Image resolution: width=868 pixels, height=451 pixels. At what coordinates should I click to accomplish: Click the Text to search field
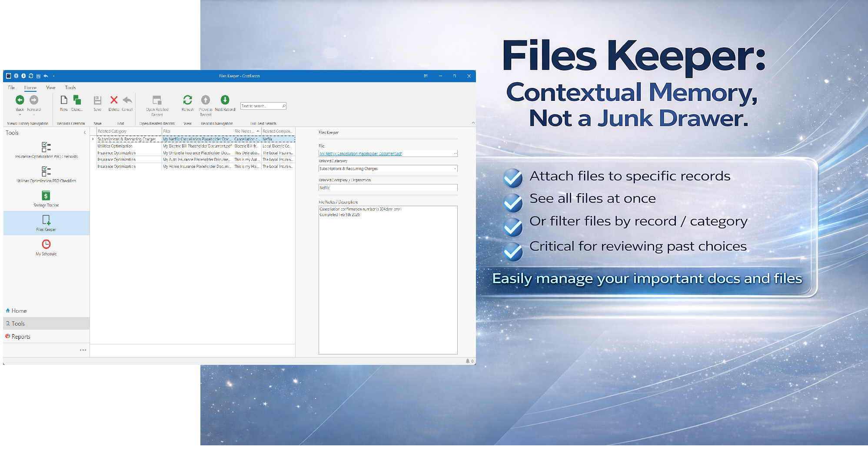(261, 106)
